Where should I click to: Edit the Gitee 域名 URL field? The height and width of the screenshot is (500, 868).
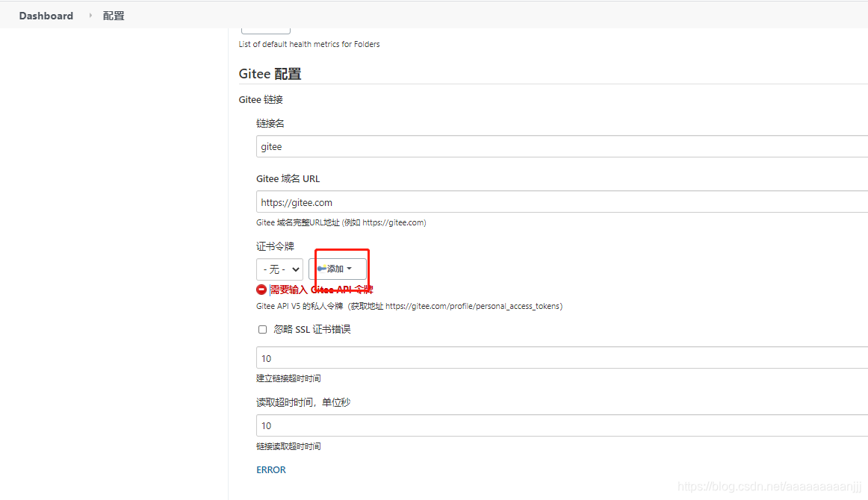coord(561,202)
